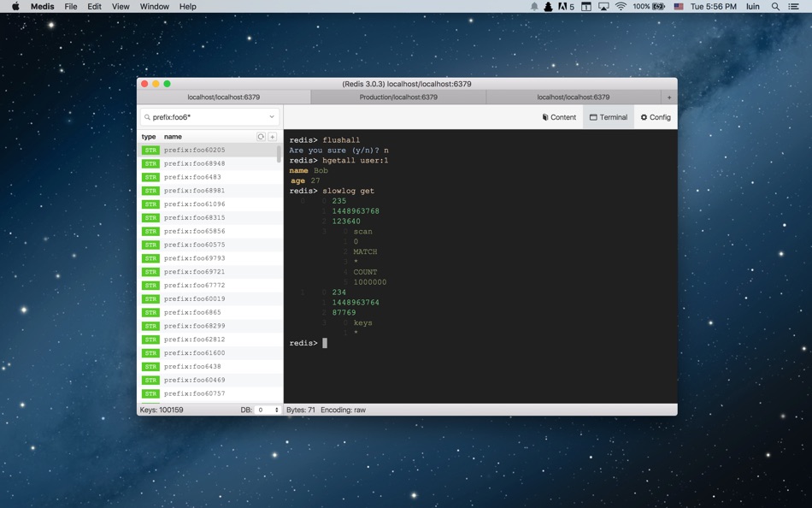Click the Wi-Fi status icon

point(621,6)
